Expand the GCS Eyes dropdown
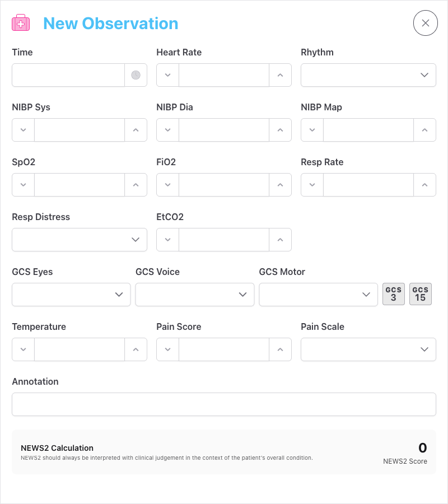 tap(71, 294)
